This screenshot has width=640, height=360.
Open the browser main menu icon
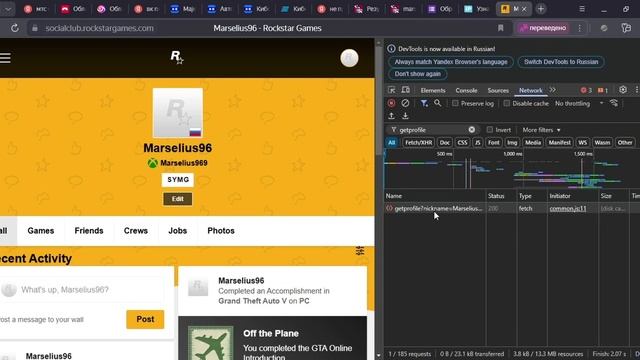click(x=582, y=9)
